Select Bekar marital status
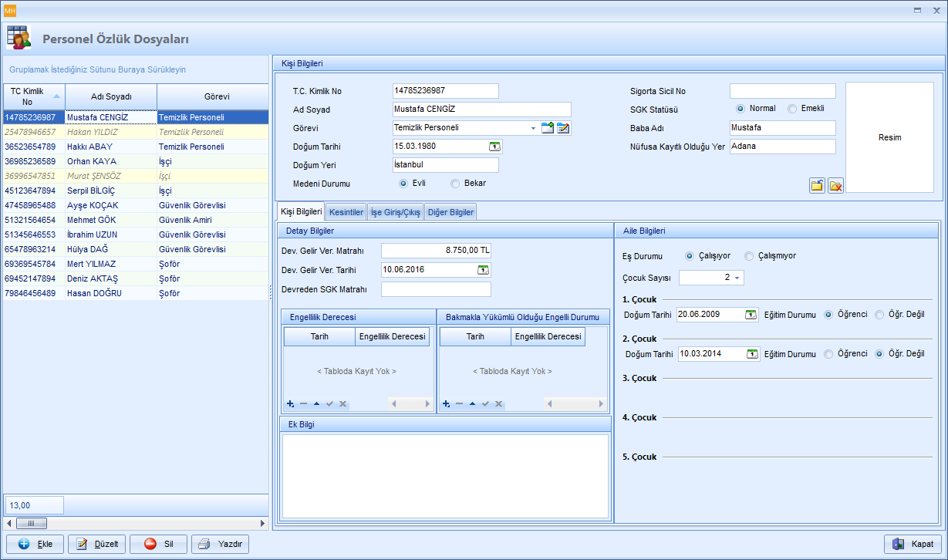 (455, 184)
